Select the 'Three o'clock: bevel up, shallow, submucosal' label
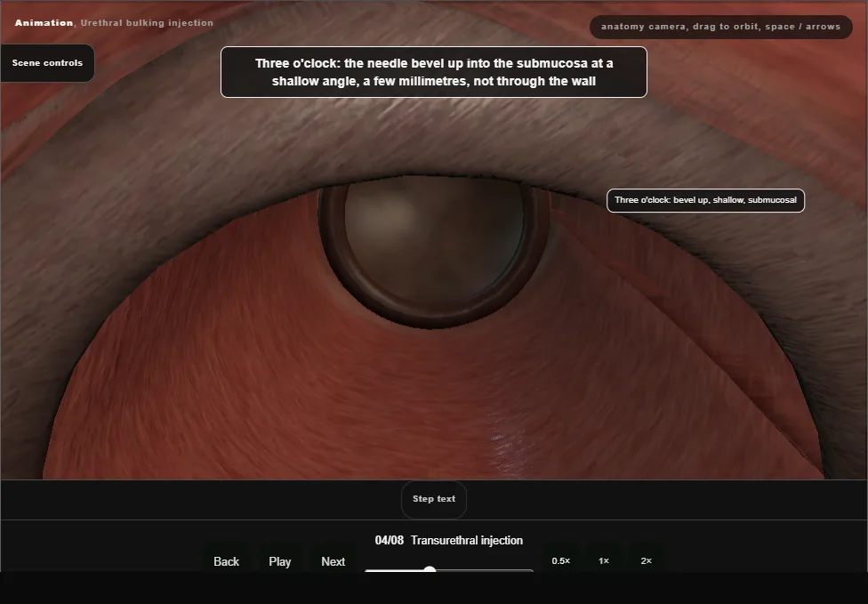The image size is (868, 604). (705, 200)
